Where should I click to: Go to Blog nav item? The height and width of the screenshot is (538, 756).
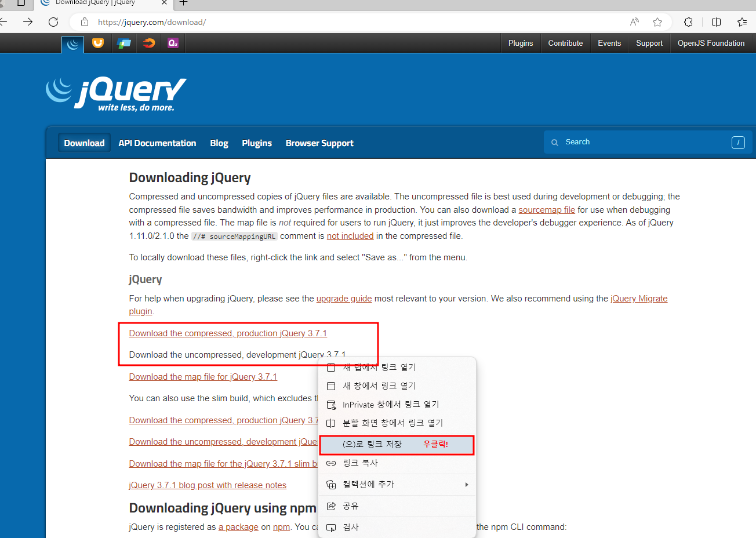click(219, 143)
